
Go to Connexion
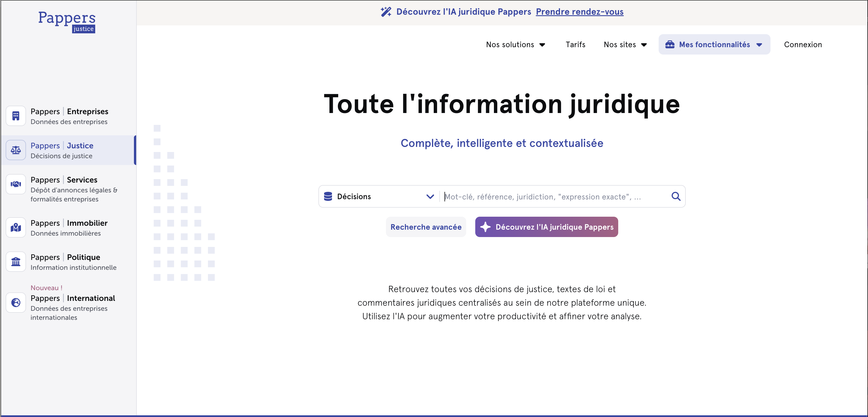[803, 44]
